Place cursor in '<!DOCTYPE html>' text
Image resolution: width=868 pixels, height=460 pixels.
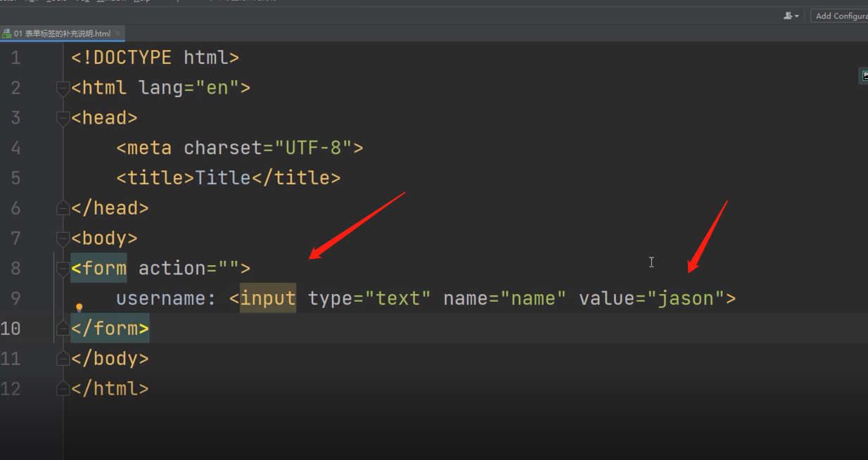(x=155, y=58)
